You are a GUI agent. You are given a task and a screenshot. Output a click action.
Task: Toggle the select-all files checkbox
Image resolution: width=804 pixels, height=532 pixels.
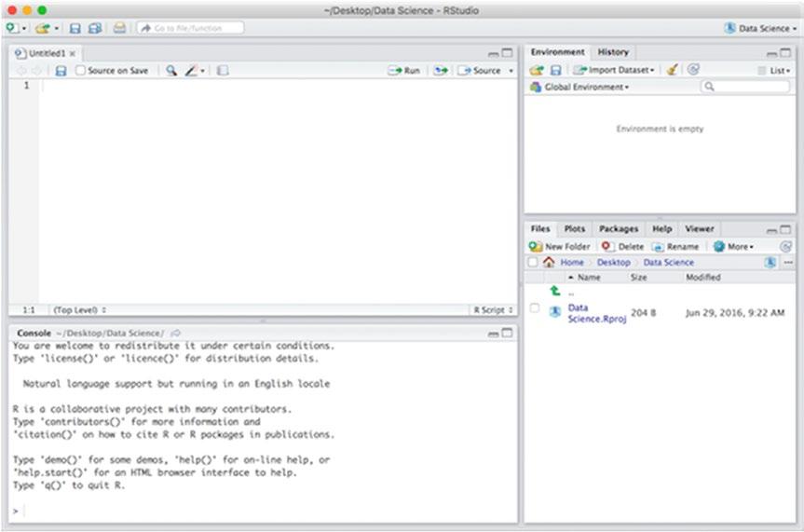[532, 263]
